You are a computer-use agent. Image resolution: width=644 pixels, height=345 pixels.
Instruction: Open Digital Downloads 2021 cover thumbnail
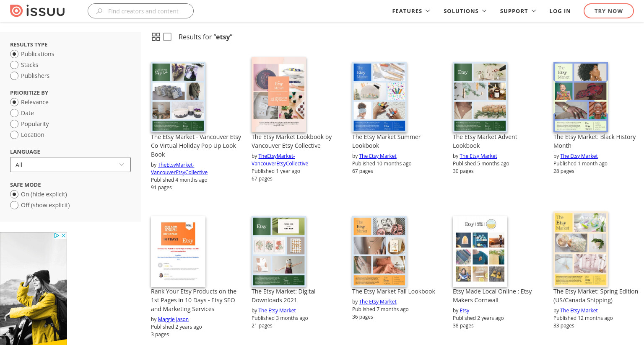click(279, 251)
